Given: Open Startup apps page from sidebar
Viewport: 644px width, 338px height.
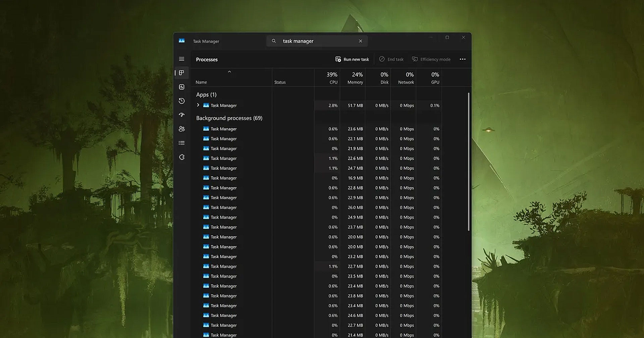Looking at the screenshot, I should (181, 115).
